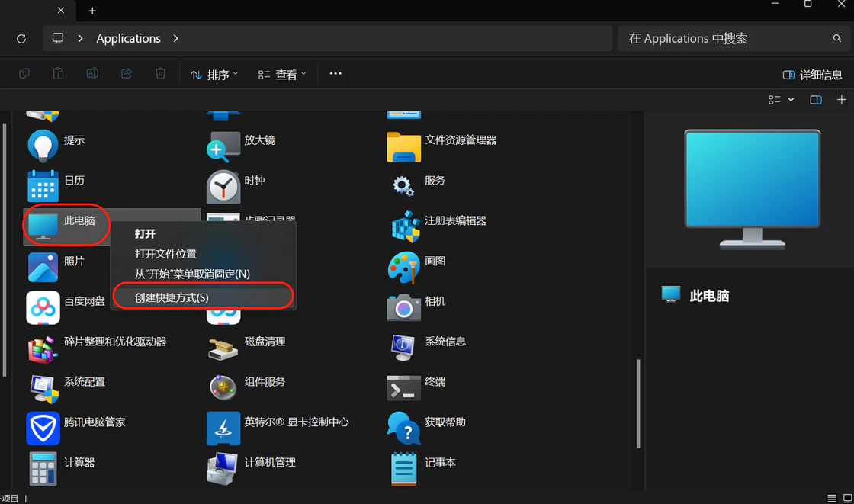Launch 腾讯电脑管家 shield icon
This screenshot has height=504, width=854.
(x=43, y=429)
